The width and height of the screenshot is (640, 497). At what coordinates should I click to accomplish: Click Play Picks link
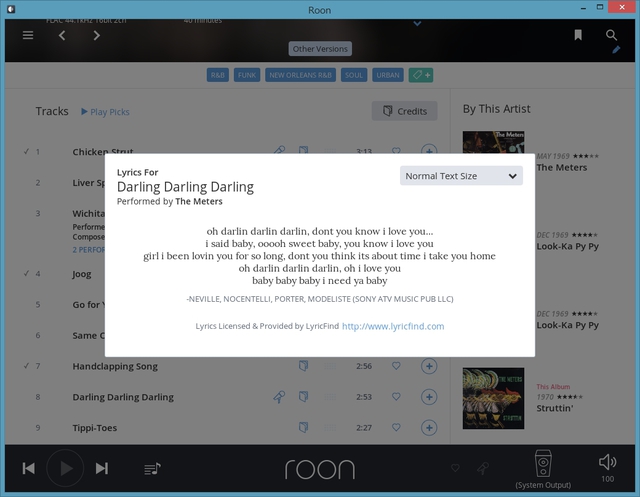click(x=105, y=112)
